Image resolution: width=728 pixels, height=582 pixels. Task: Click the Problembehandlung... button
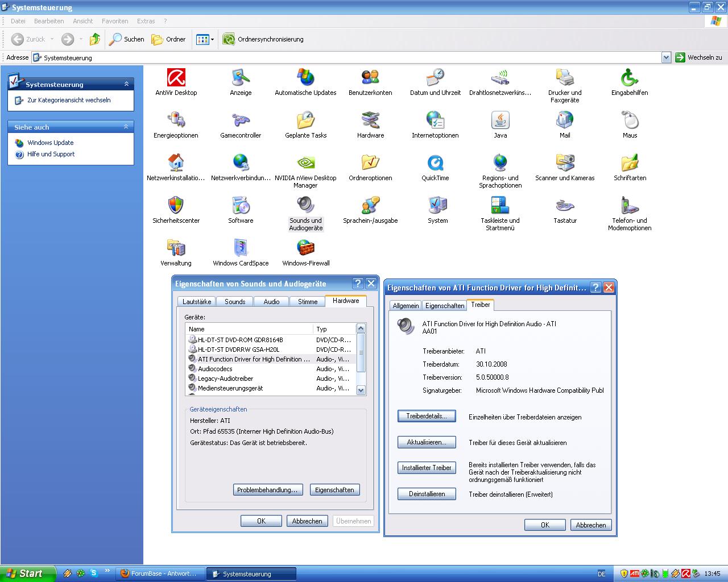[x=267, y=490]
